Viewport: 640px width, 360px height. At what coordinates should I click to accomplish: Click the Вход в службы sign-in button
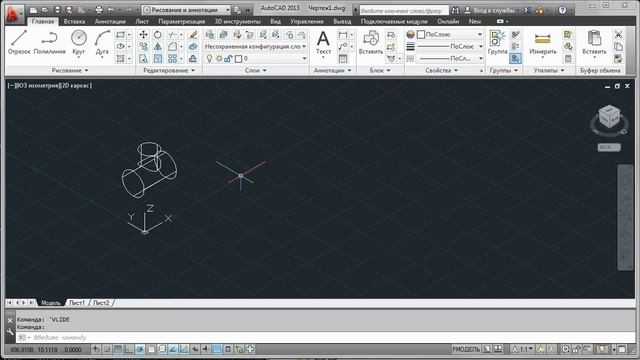[492, 10]
